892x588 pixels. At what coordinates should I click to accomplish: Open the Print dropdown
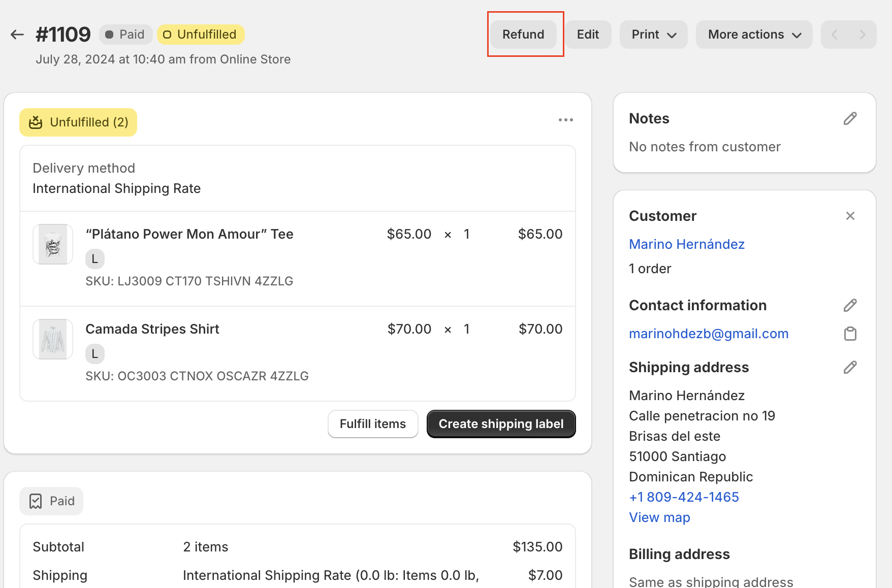(x=653, y=34)
